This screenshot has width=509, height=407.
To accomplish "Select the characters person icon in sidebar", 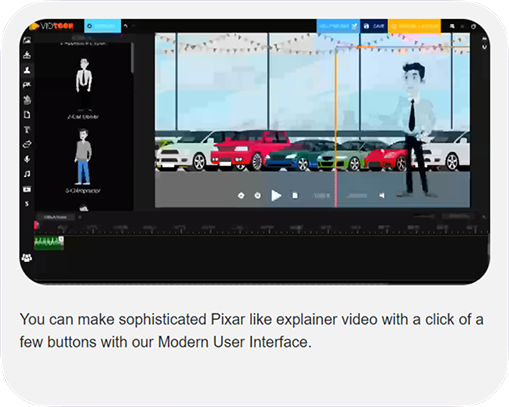I will click(x=27, y=70).
